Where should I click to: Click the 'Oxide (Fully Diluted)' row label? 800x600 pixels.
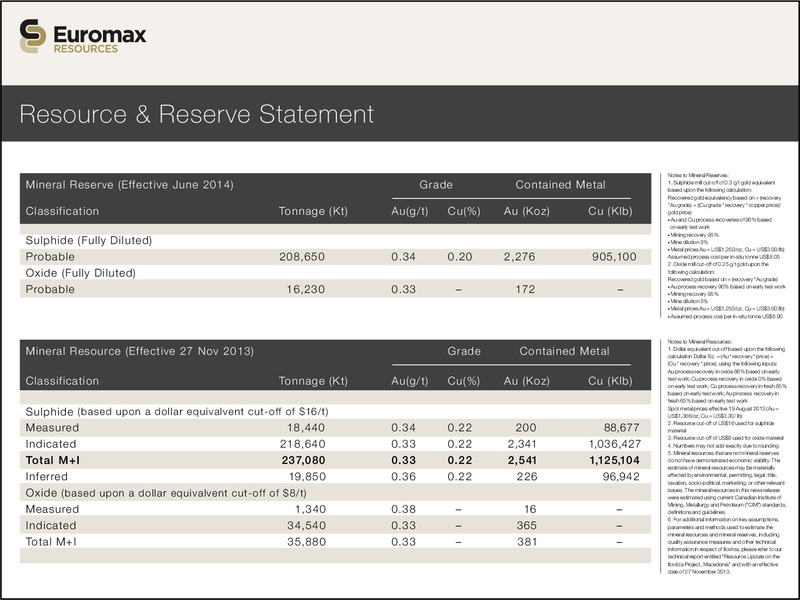pos(81,273)
